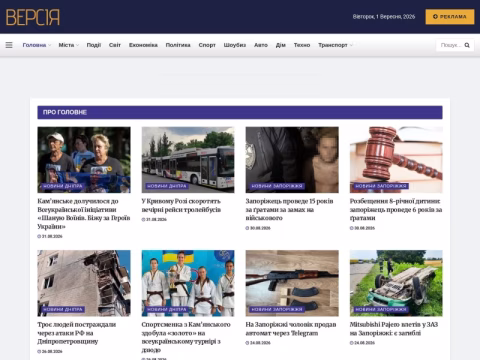Open the Політика menu item
Viewport: 480px width, 360px height.
pos(178,45)
